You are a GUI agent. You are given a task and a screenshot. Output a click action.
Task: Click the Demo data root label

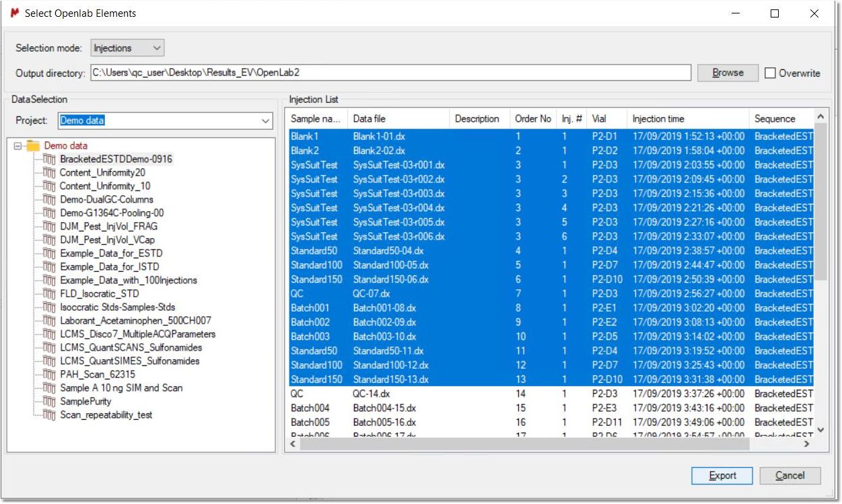pyautogui.click(x=66, y=146)
